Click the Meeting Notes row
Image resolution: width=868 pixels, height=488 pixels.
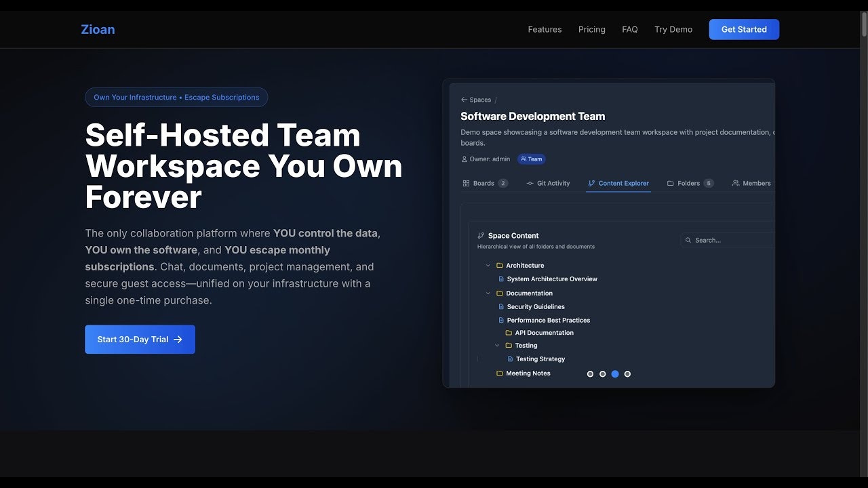(524, 373)
